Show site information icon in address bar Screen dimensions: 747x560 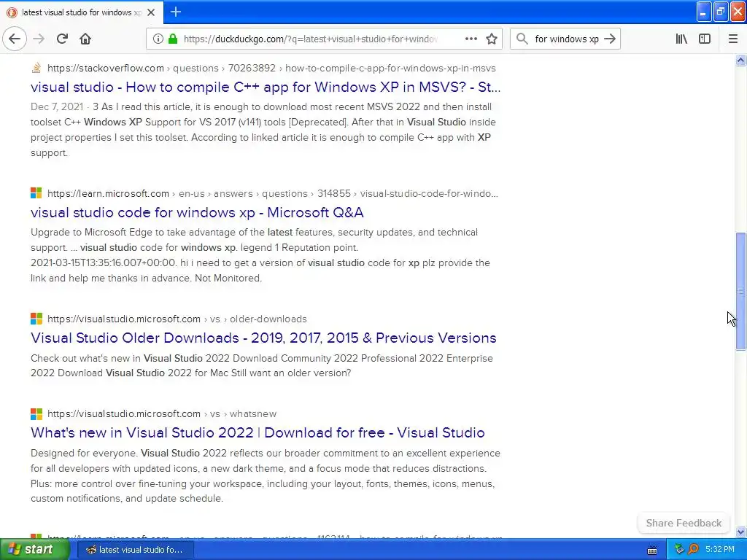[158, 39]
